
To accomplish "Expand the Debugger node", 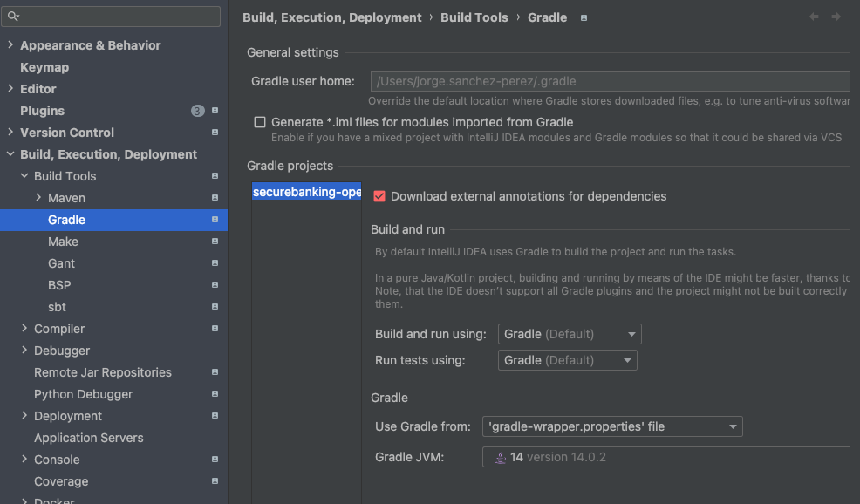I will coord(24,350).
